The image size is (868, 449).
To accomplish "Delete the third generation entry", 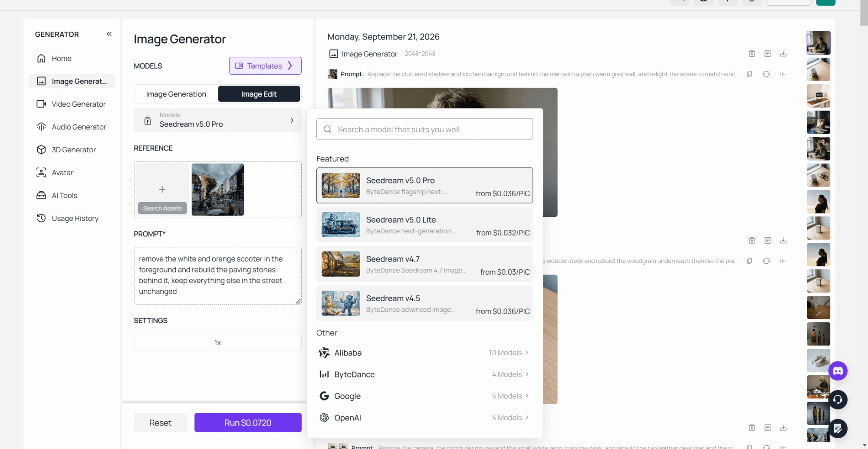I will point(752,428).
